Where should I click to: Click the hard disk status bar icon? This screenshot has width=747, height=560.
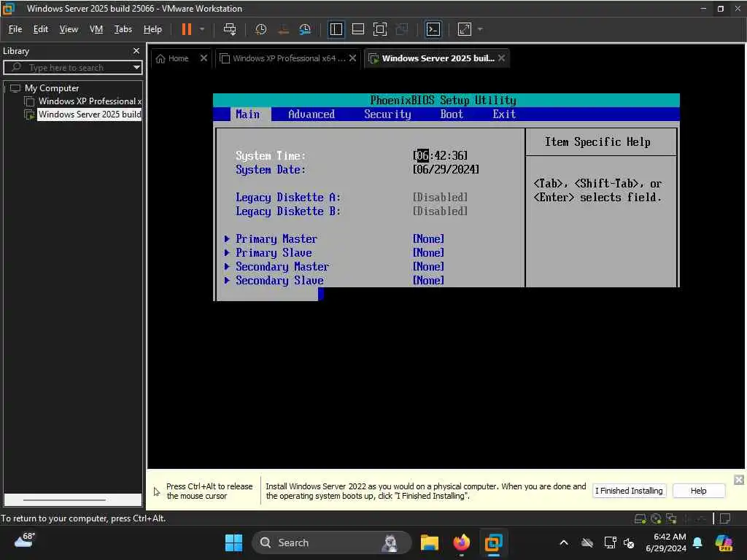point(640,518)
